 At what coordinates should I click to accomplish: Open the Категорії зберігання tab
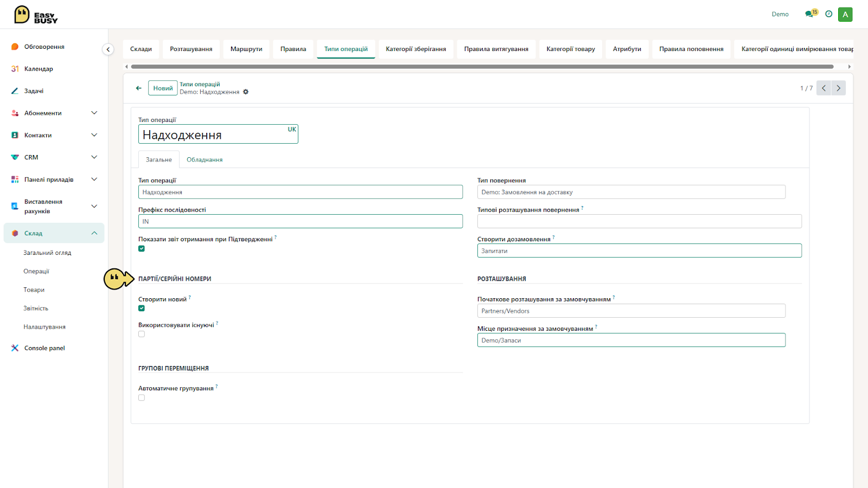click(416, 49)
